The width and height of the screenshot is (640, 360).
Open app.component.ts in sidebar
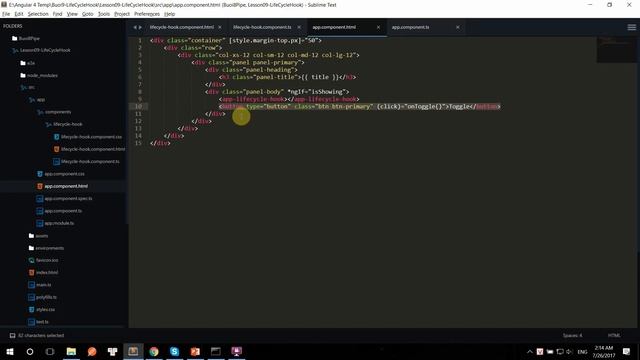[x=63, y=211]
